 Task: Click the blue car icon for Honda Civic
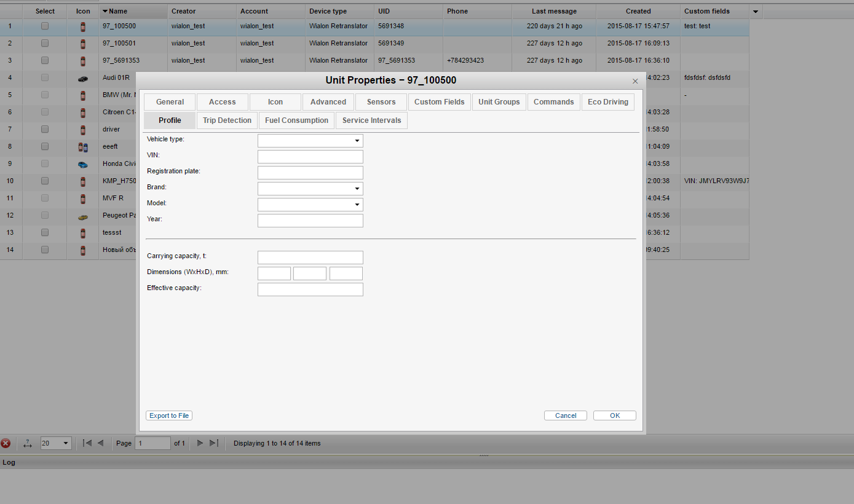pos(83,164)
